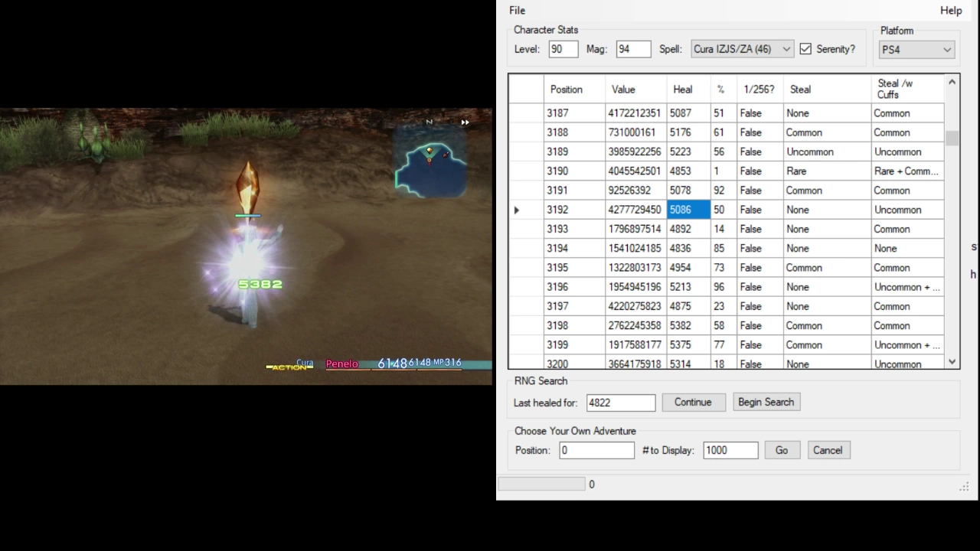Click position cell 3187
The height and width of the screenshot is (551, 980).
click(x=574, y=113)
